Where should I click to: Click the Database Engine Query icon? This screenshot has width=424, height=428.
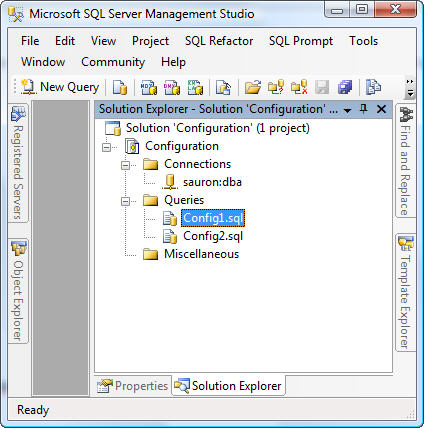click(120, 87)
